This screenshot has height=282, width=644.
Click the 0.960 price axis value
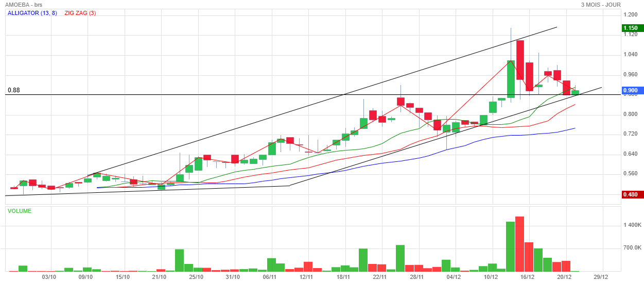click(x=631, y=74)
